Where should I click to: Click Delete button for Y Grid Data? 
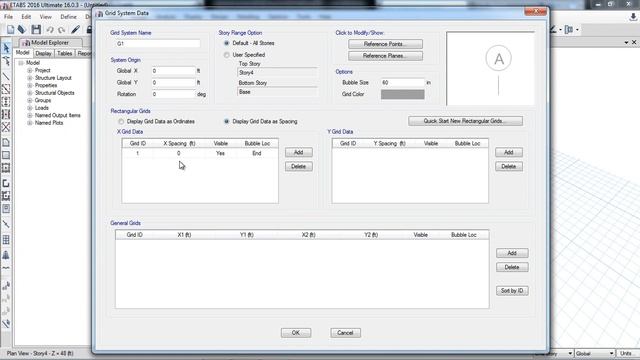click(x=509, y=167)
